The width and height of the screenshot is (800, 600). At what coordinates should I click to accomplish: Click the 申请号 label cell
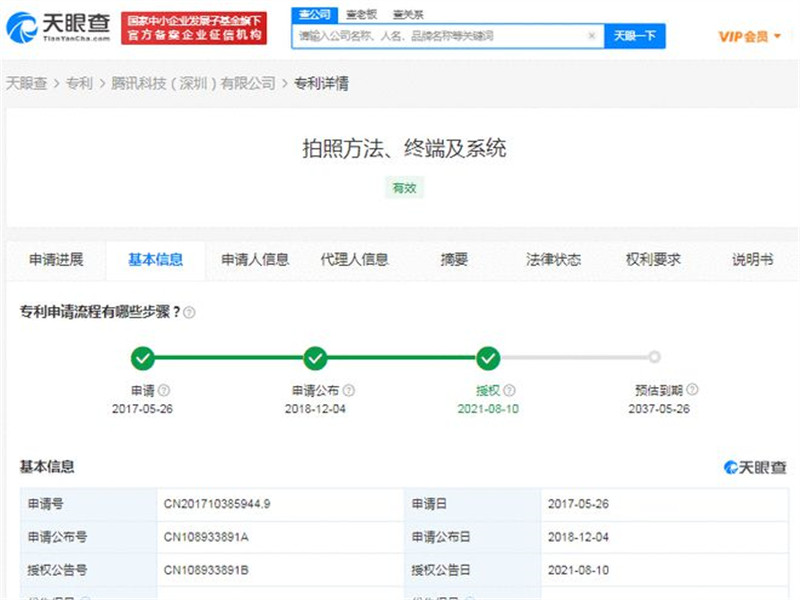(89, 504)
